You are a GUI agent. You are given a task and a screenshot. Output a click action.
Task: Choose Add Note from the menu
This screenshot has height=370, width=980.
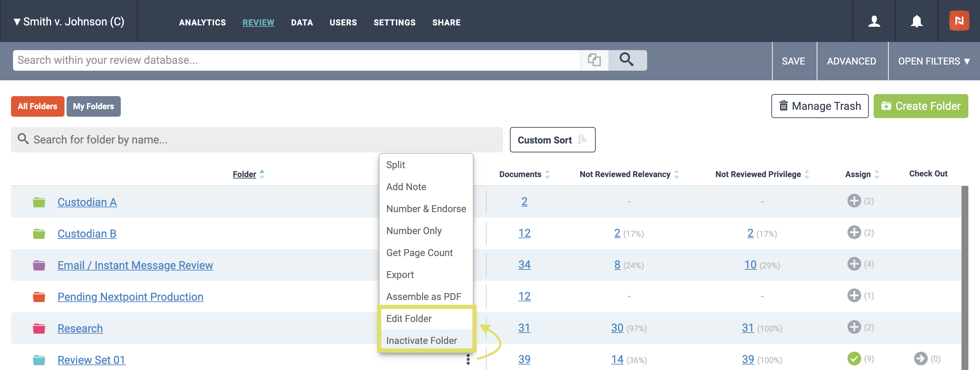(426, 186)
